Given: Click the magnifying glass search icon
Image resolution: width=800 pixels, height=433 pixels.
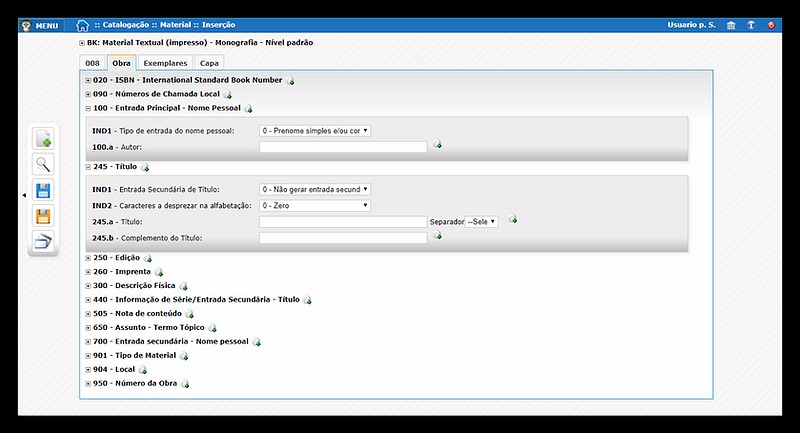Looking at the screenshot, I should tap(43, 165).
